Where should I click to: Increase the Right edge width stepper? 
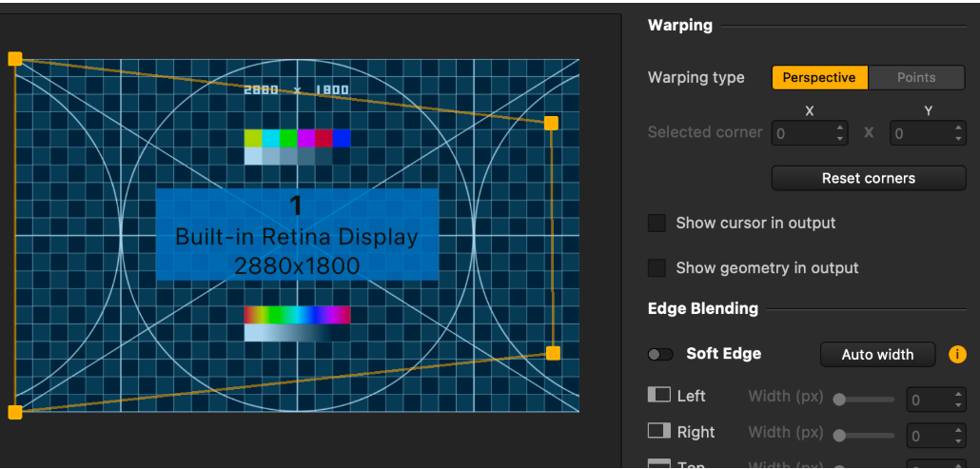pyautogui.click(x=959, y=430)
